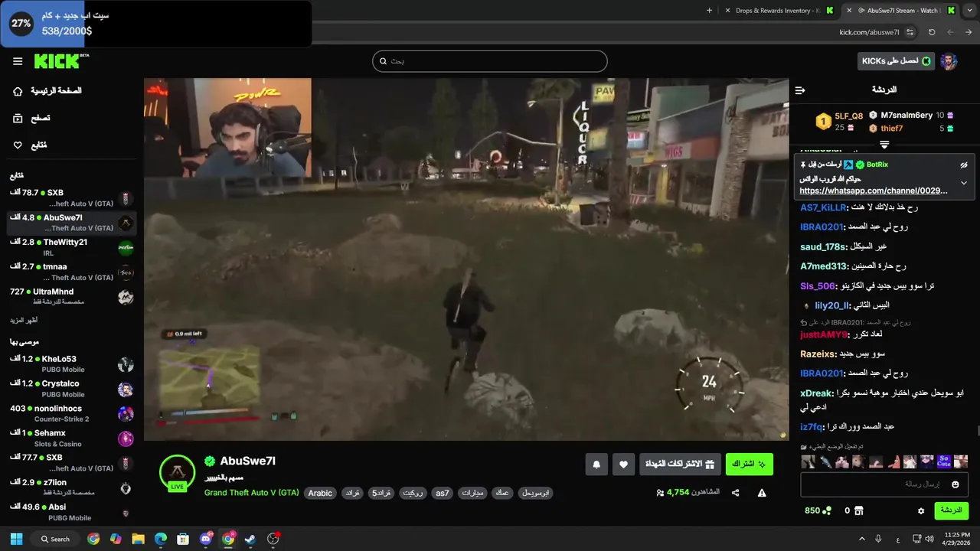Click the green Chat (الدردشة) send button
Image resolution: width=980 pixels, height=551 pixels.
(951, 510)
